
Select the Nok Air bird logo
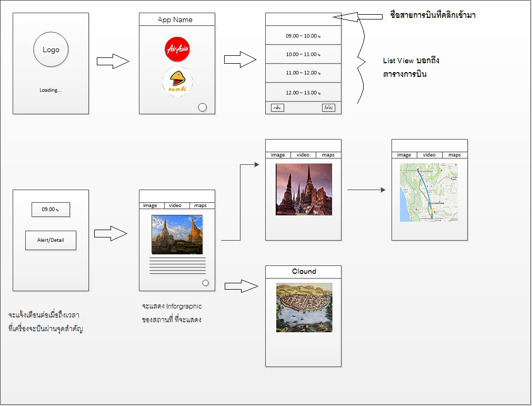(x=177, y=82)
